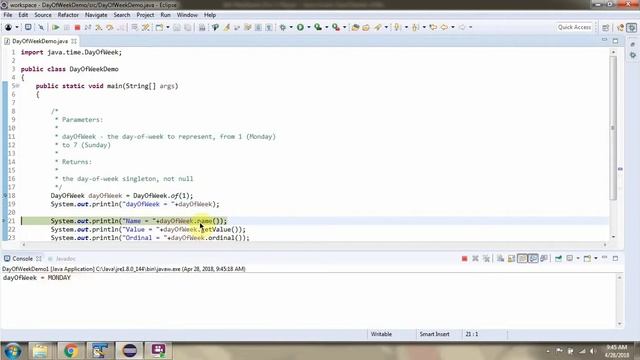The height and width of the screenshot is (360, 640).
Task: Expand the Back history dropdown arrow
Action: (x=453, y=27)
